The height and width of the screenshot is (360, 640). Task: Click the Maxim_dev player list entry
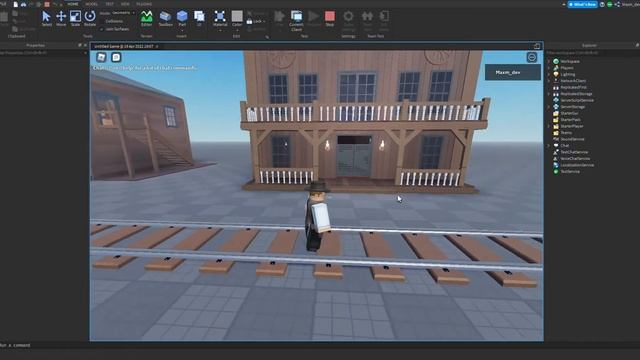513,72
